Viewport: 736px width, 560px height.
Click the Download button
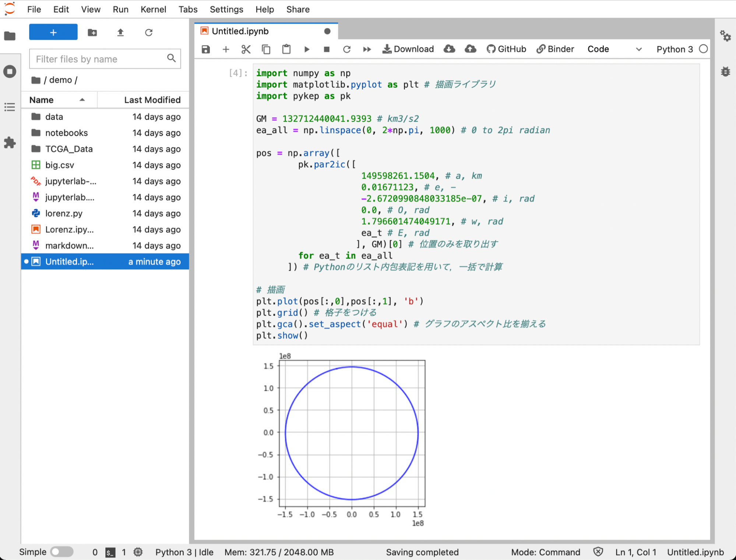pyautogui.click(x=408, y=49)
